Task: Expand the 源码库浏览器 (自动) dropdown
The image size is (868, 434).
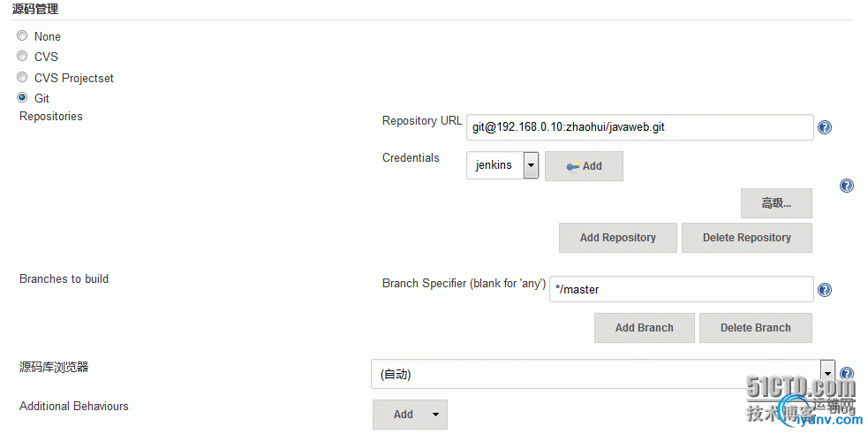Action: click(603, 374)
